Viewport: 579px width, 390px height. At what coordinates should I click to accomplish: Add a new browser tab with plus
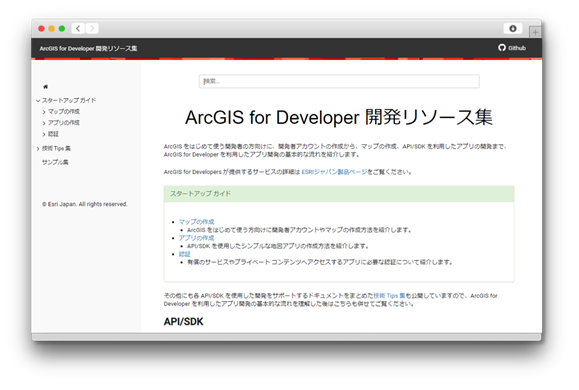pos(535,32)
